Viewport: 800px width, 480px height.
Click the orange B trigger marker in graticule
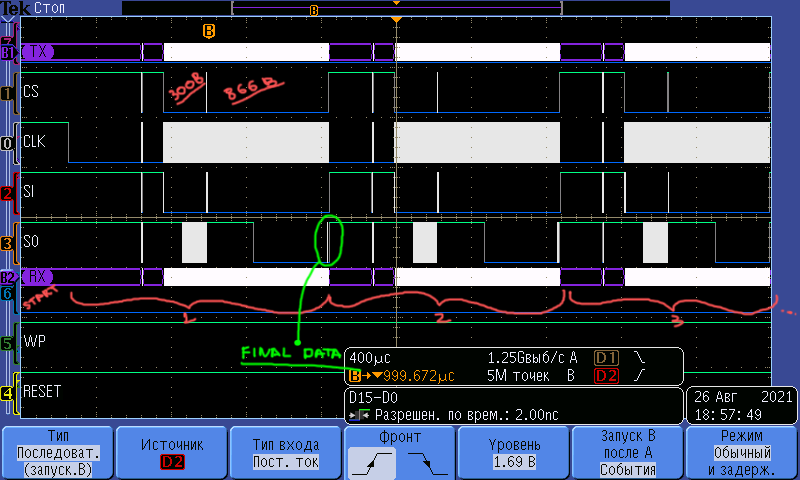(x=209, y=31)
